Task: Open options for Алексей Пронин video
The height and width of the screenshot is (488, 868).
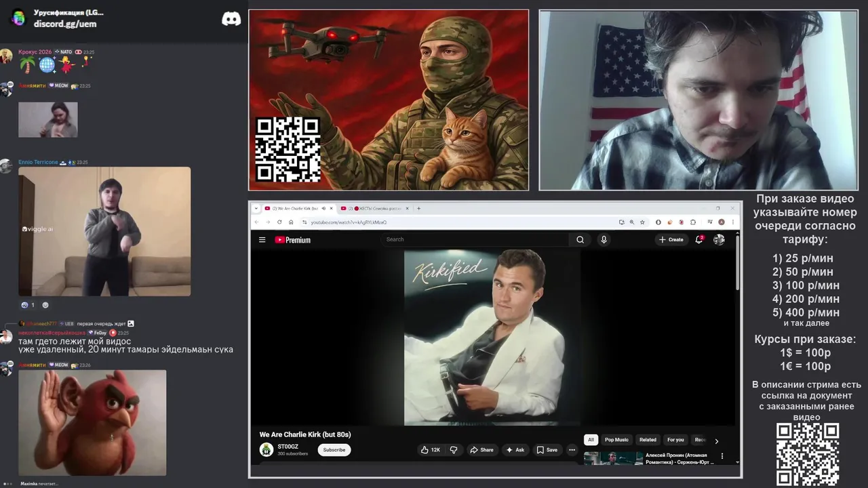Action: pyautogui.click(x=722, y=456)
